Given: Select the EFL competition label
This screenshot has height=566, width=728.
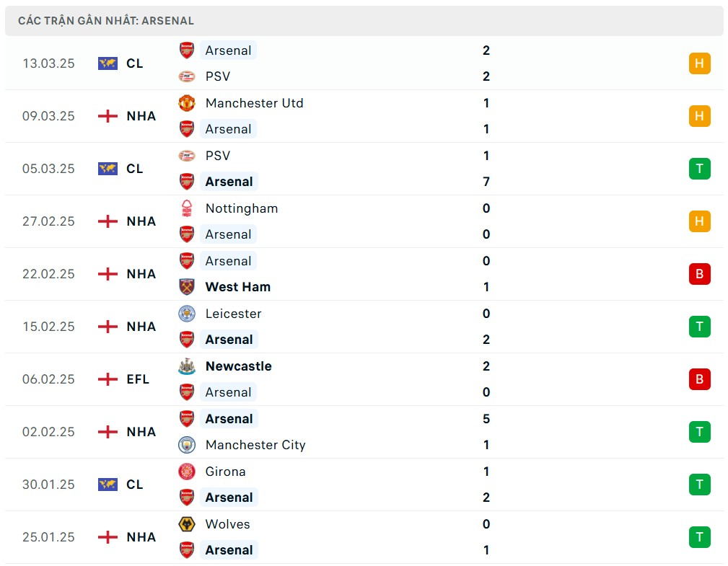Looking at the screenshot, I should point(138,379).
